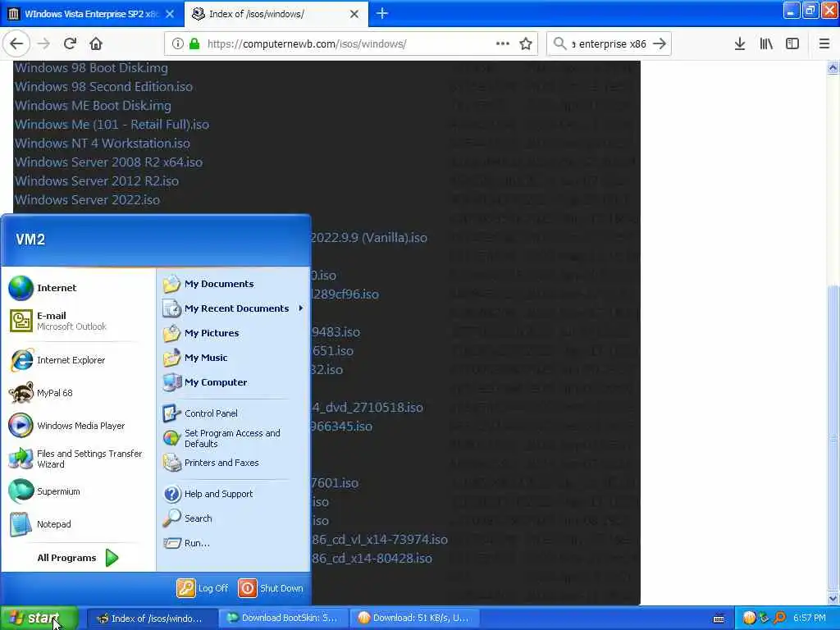Open Windows Server 2008 R2 x64.iso
Image resolution: width=840 pixels, height=630 pixels.
coord(108,162)
